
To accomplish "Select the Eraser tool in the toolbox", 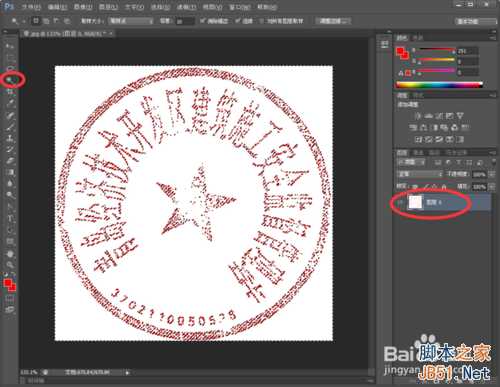I will 10,161.
